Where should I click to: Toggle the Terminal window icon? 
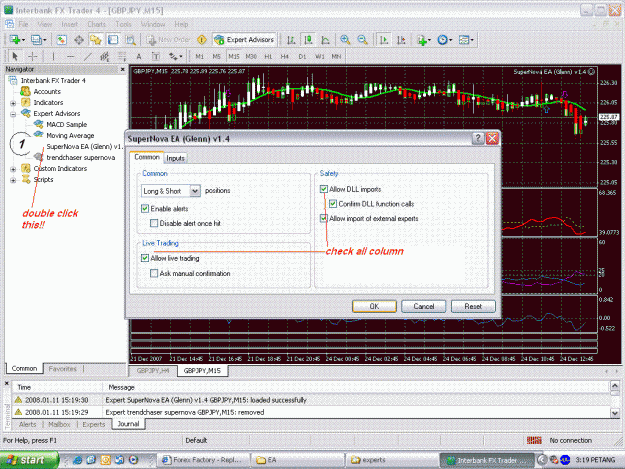(113, 40)
